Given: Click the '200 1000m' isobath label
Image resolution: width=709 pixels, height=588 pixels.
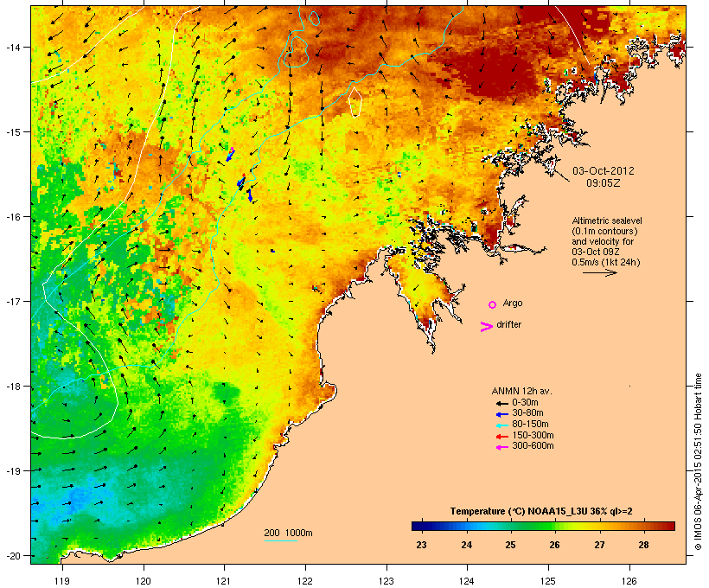Looking at the screenshot, I should pos(288,533).
